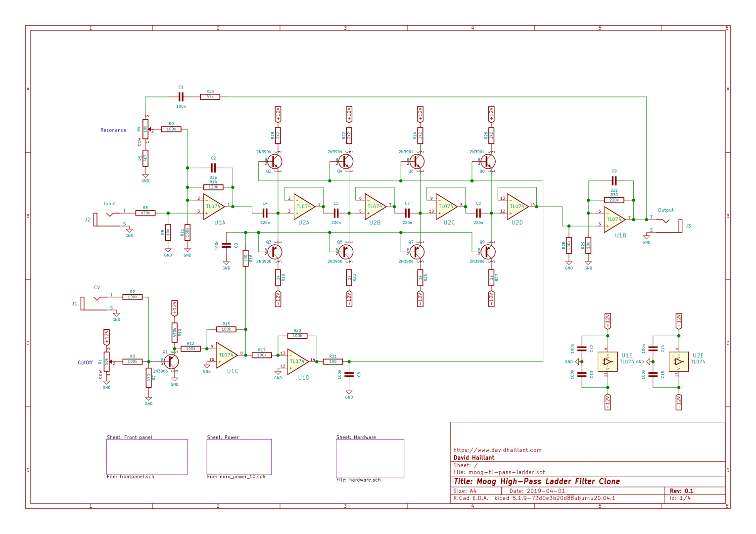Select capacitor C6 100n
This screenshot has height=534, width=756.
tap(349, 374)
